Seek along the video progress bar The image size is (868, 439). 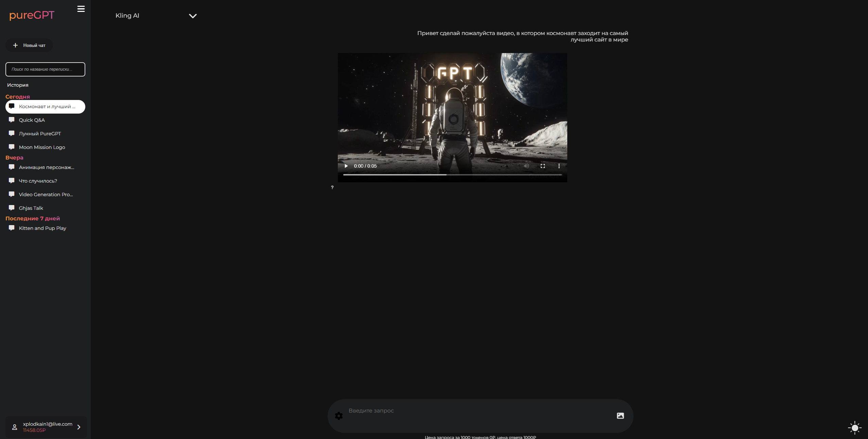pos(452,175)
